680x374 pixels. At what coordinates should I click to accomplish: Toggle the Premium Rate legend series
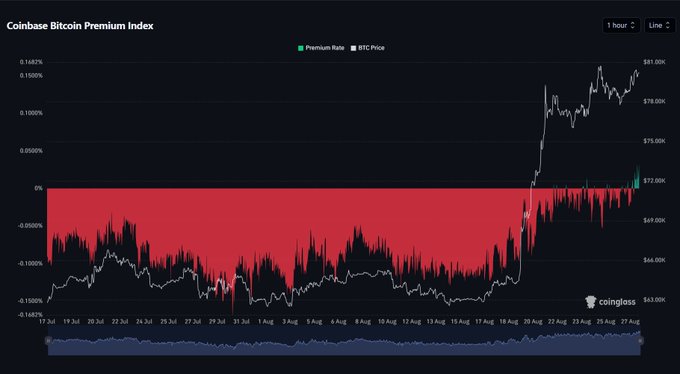coord(321,48)
